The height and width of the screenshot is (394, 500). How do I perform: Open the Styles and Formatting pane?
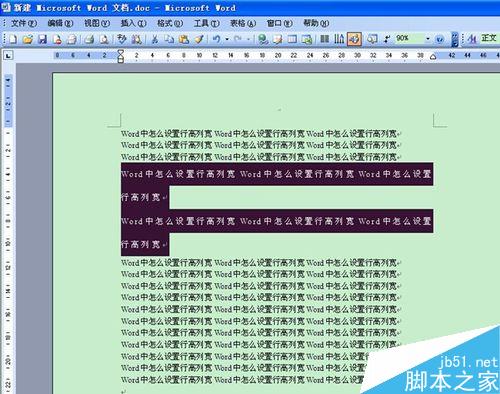click(x=472, y=39)
